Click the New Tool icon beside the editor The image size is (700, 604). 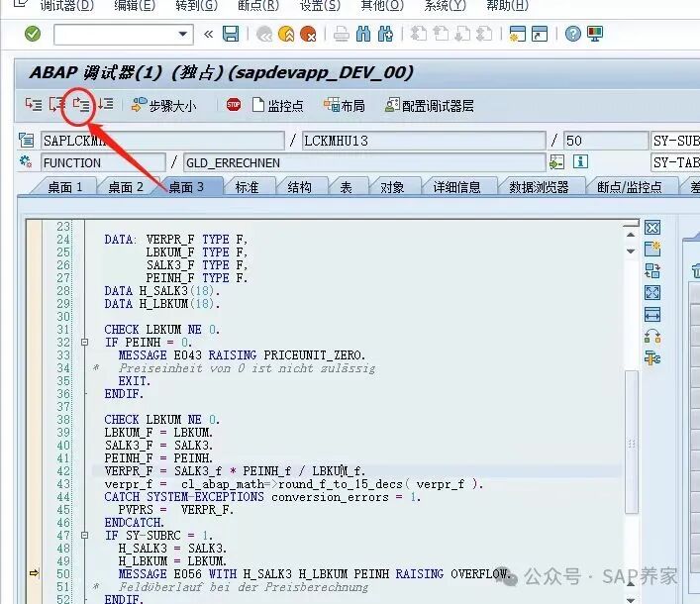652,249
